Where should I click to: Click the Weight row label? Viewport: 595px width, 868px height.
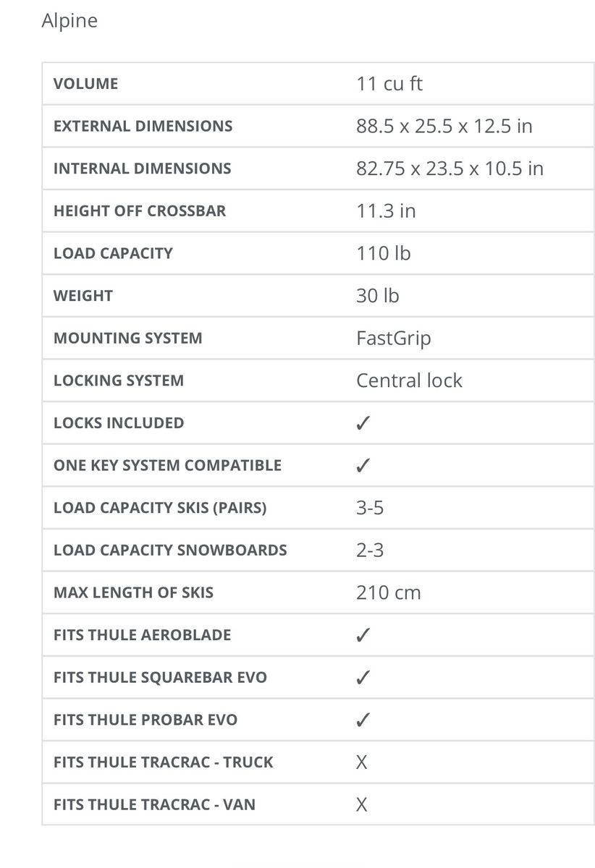83,296
